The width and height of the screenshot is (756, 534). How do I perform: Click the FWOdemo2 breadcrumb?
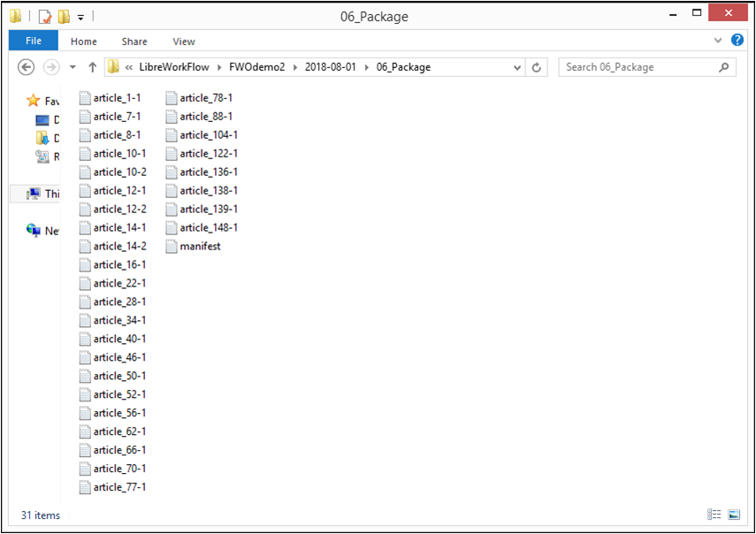[x=257, y=67]
